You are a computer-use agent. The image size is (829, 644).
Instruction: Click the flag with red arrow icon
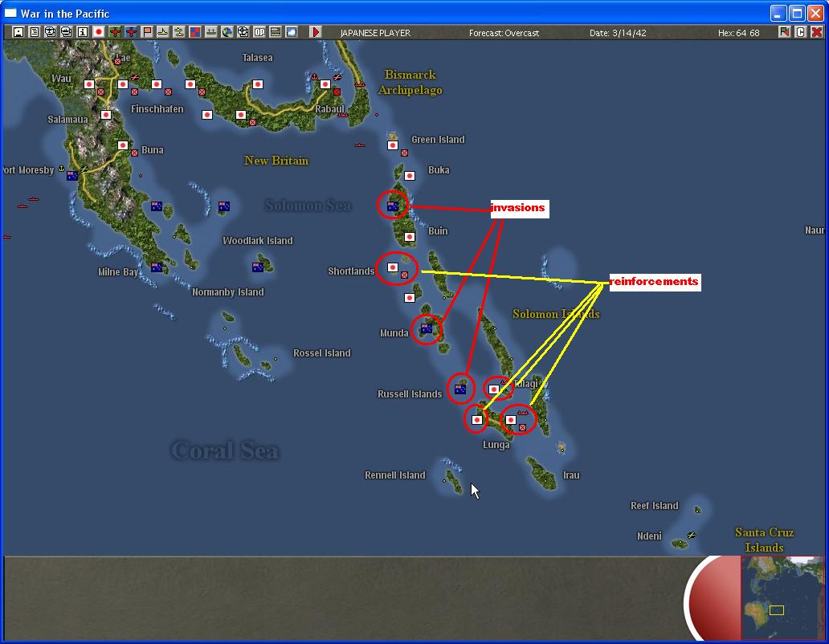[x=785, y=32]
